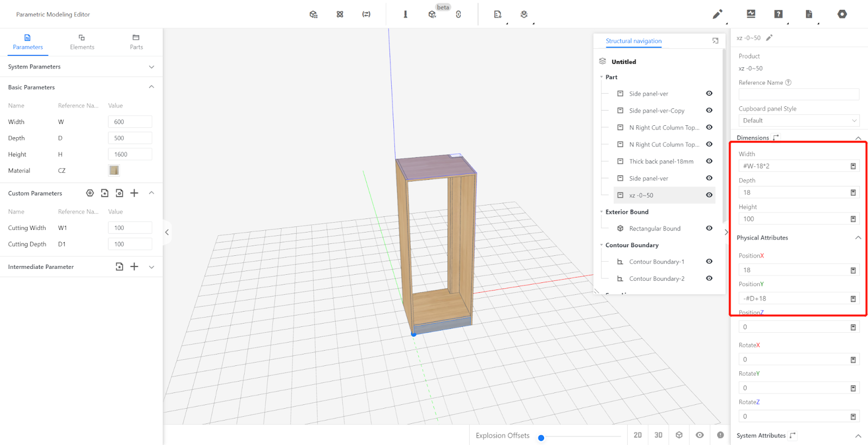Click the 3D view button
Image resolution: width=868 pixels, height=445 pixels.
click(658, 435)
